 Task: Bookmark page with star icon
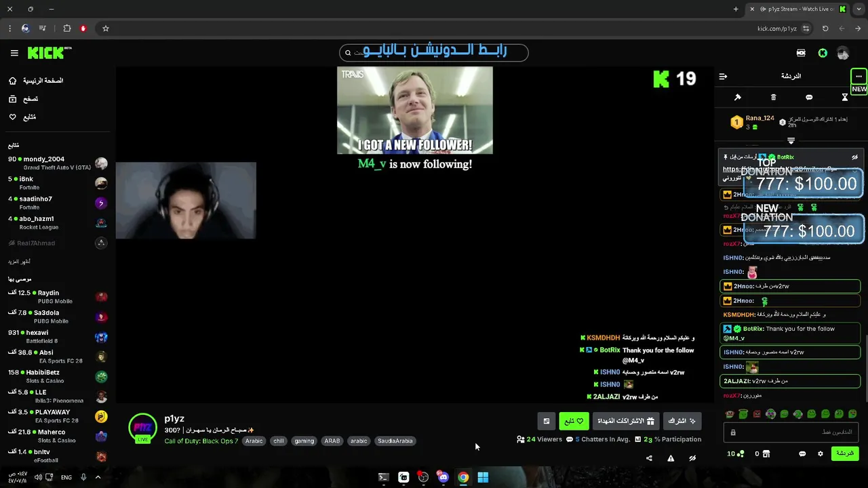coord(106,28)
